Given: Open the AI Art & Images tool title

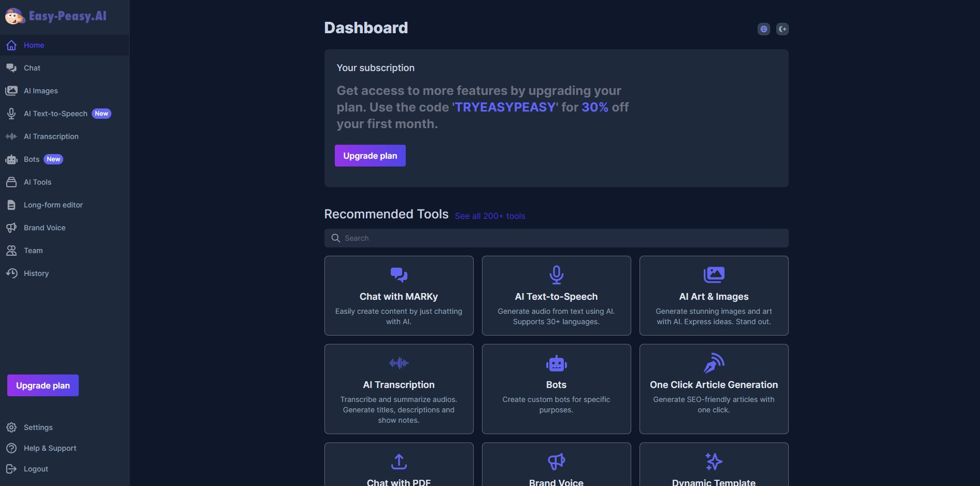Looking at the screenshot, I should click(x=714, y=297).
